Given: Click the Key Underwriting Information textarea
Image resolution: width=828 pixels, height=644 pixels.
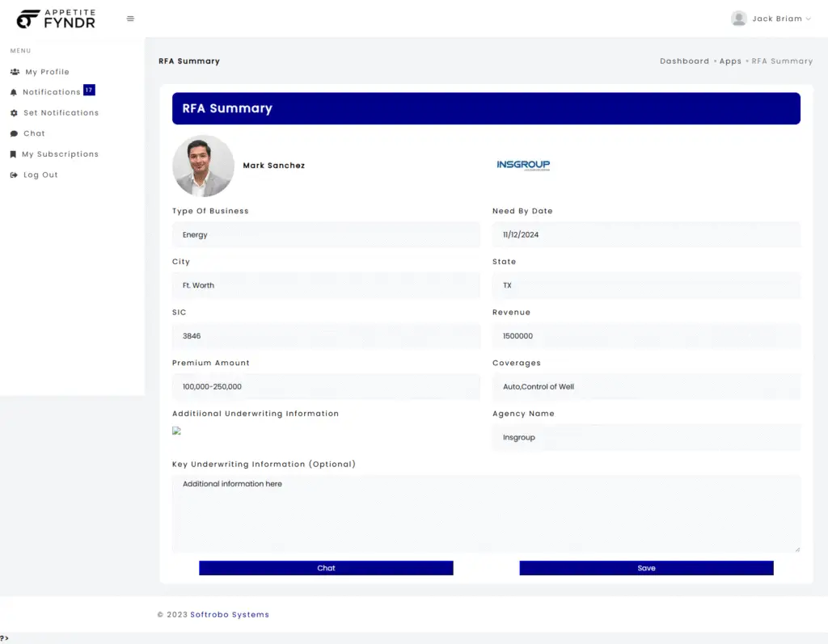Looking at the screenshot, I should [x=486, y=514].
